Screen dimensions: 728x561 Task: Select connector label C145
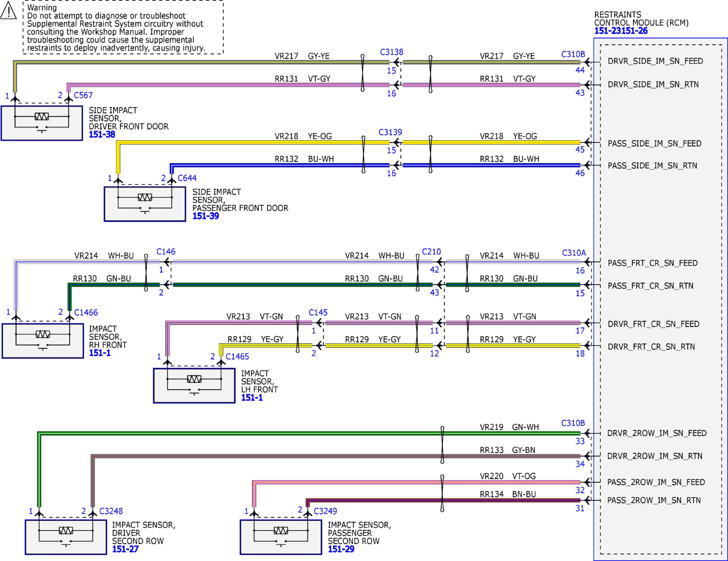pos(318,313)
